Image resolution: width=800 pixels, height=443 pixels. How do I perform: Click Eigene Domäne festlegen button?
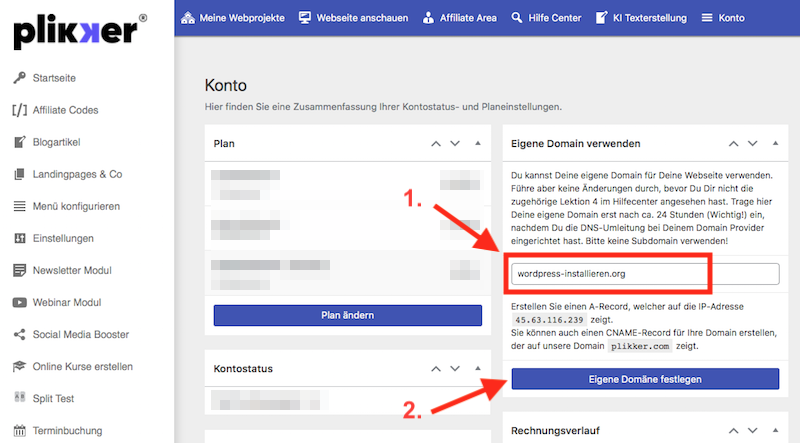click(x=645, y=379)
